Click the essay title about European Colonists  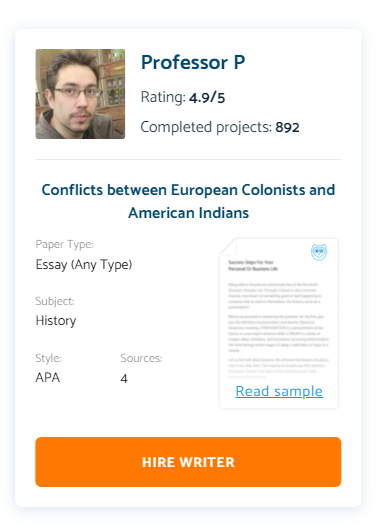click(188, 201)
